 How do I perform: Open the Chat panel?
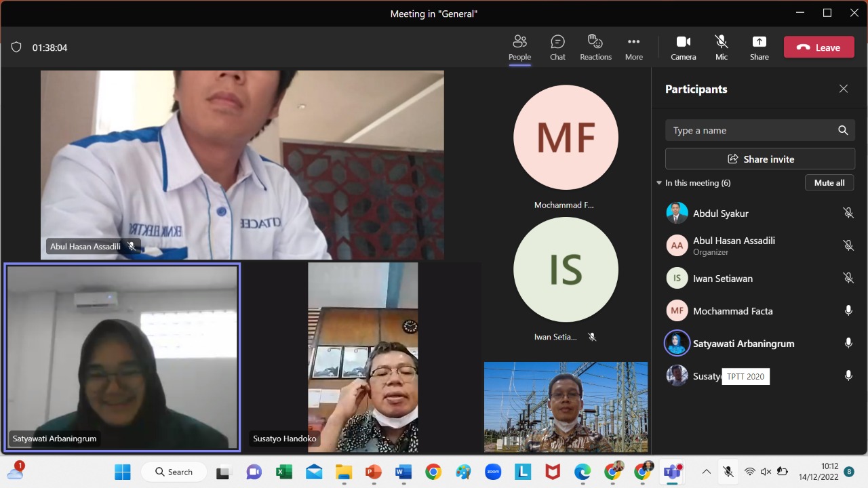[557, 47]
